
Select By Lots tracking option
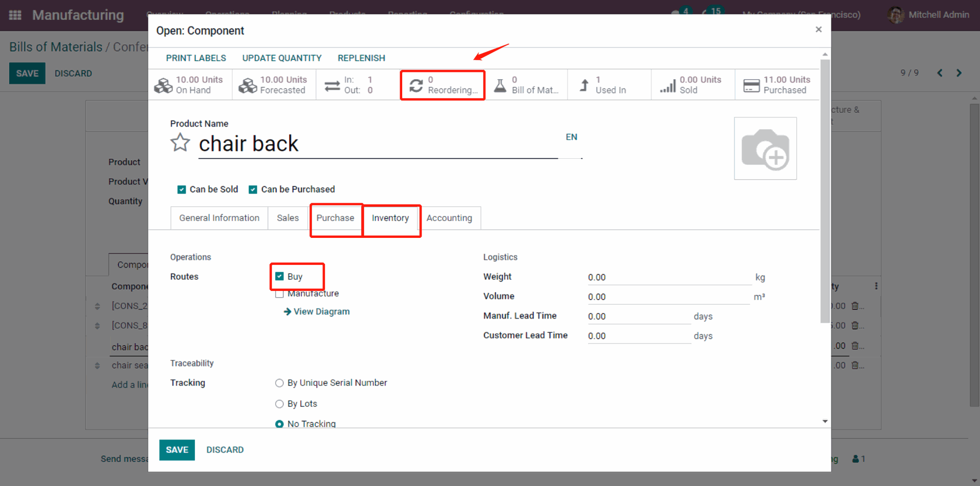[x=279, y=404]
